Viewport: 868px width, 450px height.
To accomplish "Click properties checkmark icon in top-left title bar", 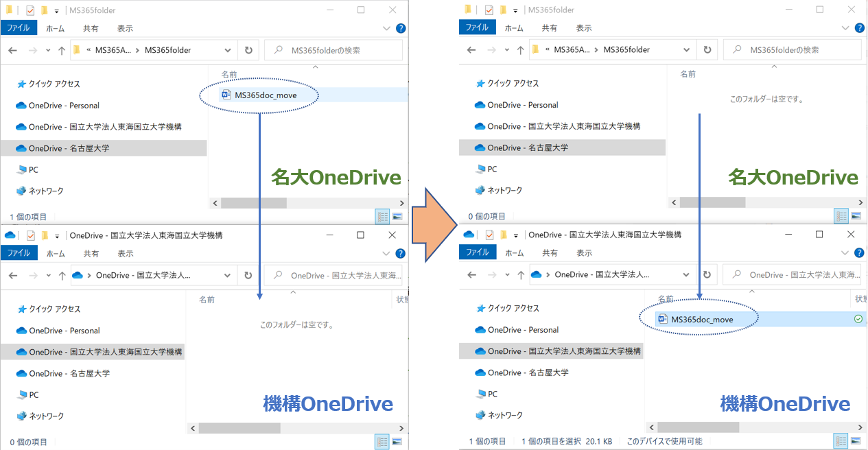I will click(x=30, y=10).
